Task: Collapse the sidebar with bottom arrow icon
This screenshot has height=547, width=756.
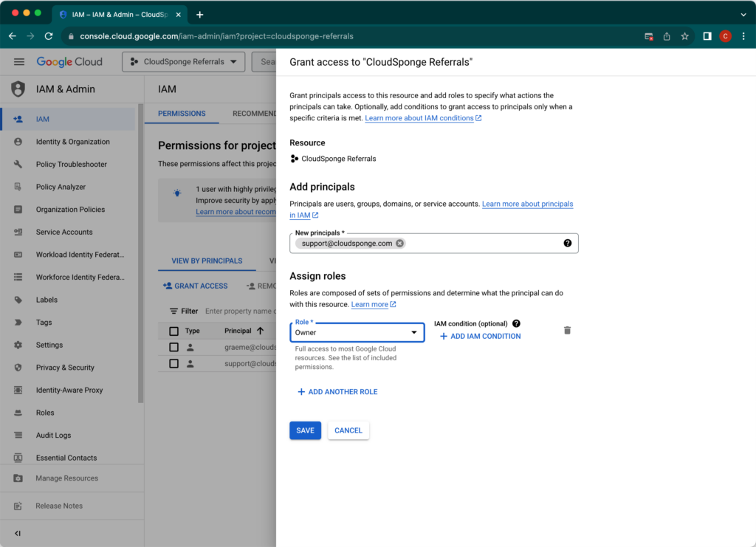Action: [x=18, y=533]
